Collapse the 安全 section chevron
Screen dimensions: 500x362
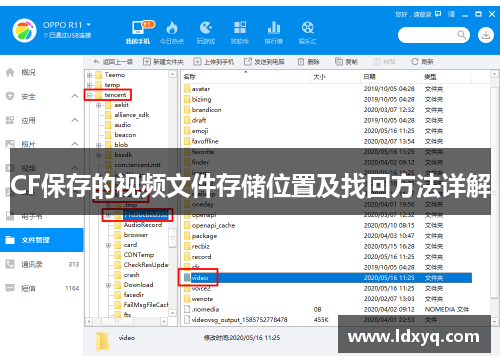tap(75, 96)
